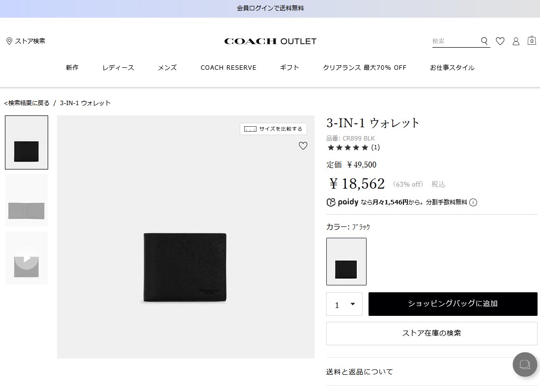Select the ブラック color swatch
The height and width of the screenshot is (392, 540).
click(x=346, y=261)
